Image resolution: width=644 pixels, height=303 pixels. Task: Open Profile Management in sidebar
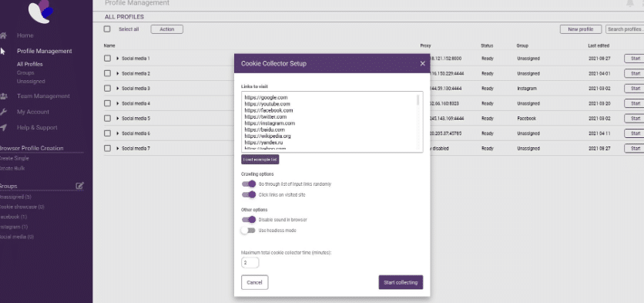click(45, 51)
